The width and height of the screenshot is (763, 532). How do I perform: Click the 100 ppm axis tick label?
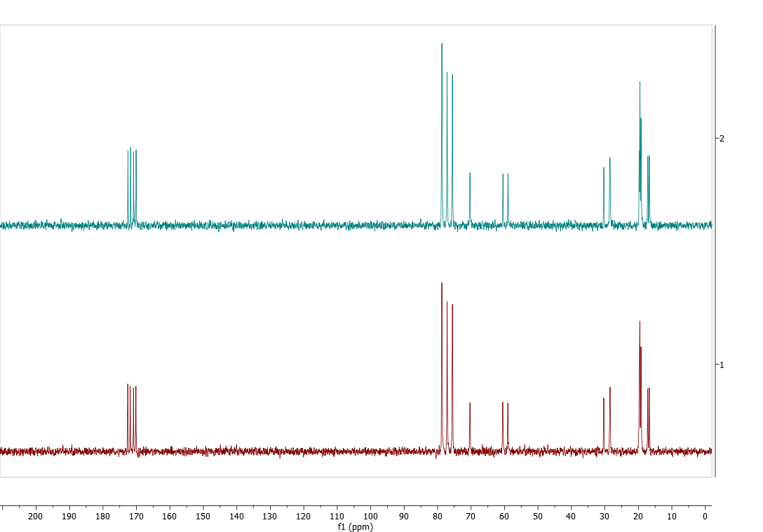[x=370, y=517]
